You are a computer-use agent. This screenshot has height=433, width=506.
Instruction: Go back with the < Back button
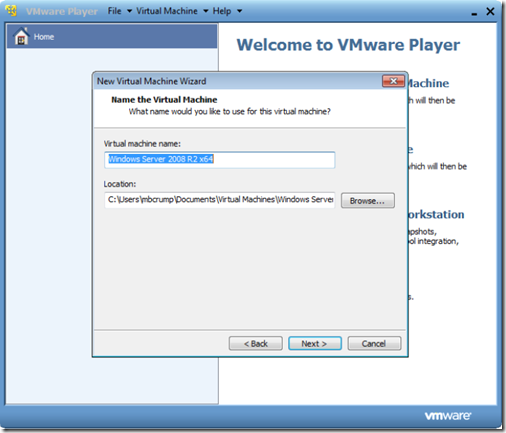pos(256,343)
